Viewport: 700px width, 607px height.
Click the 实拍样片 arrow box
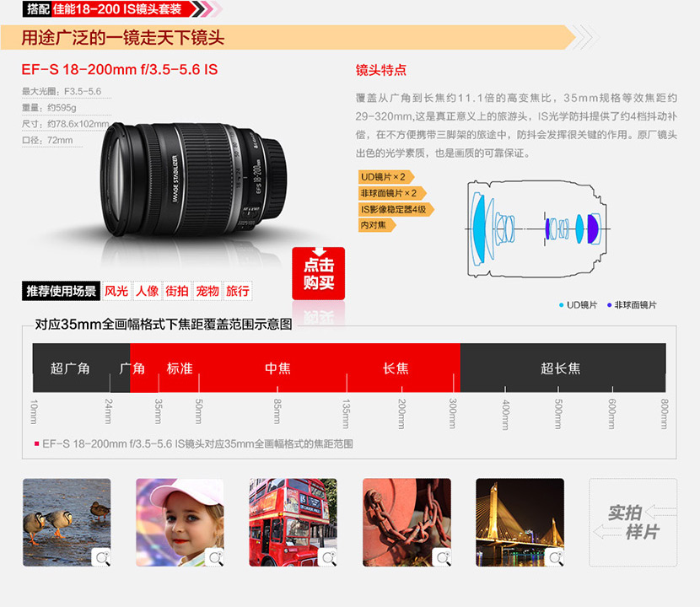pos(633,522)
